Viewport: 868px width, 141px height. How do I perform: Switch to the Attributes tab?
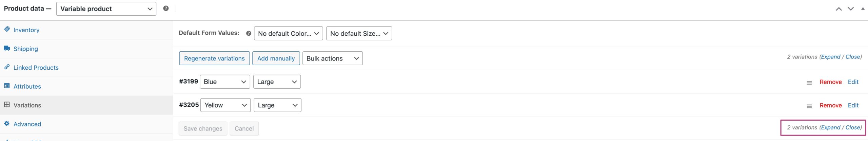pyautogui.click(x=27, y=87)
